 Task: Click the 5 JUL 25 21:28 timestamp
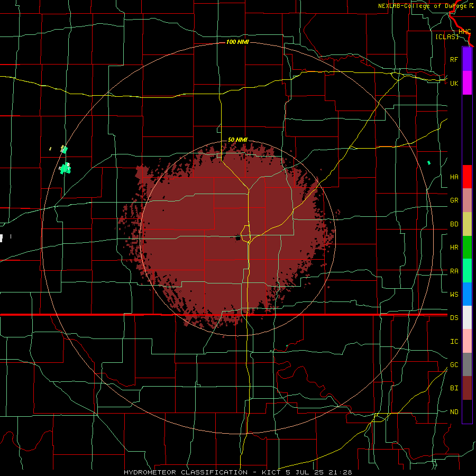coord(319,472)
